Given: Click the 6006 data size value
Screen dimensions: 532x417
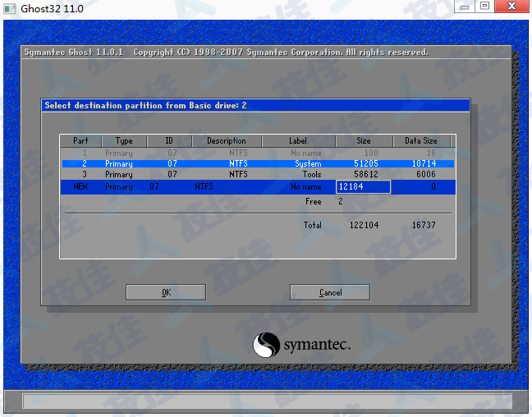Looking at the screenshot, I should pyautogui.click(x=426, y=174).
